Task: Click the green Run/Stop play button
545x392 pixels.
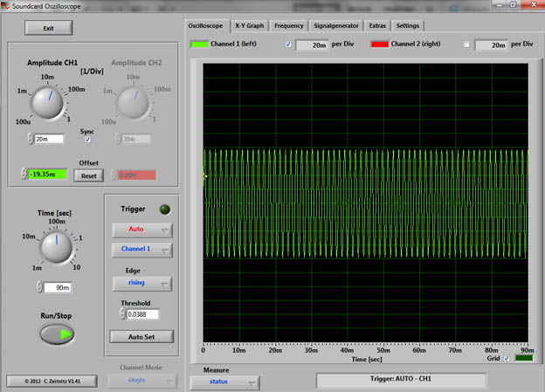Action: [x=56, y=334]
